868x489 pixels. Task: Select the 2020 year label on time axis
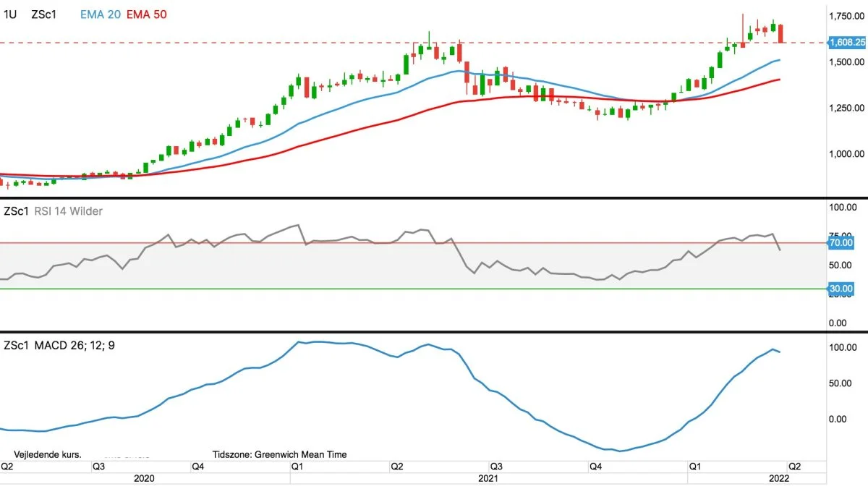(145, 478)
